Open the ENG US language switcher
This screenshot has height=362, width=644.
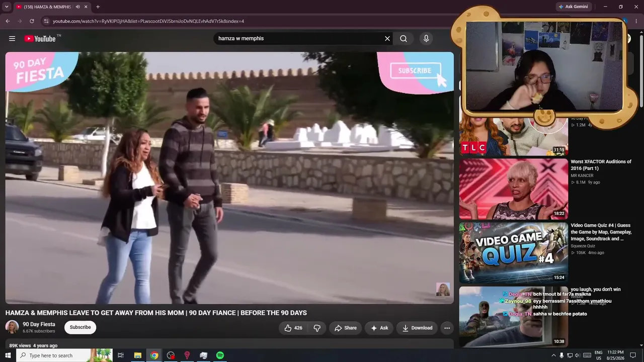[599, 355]
